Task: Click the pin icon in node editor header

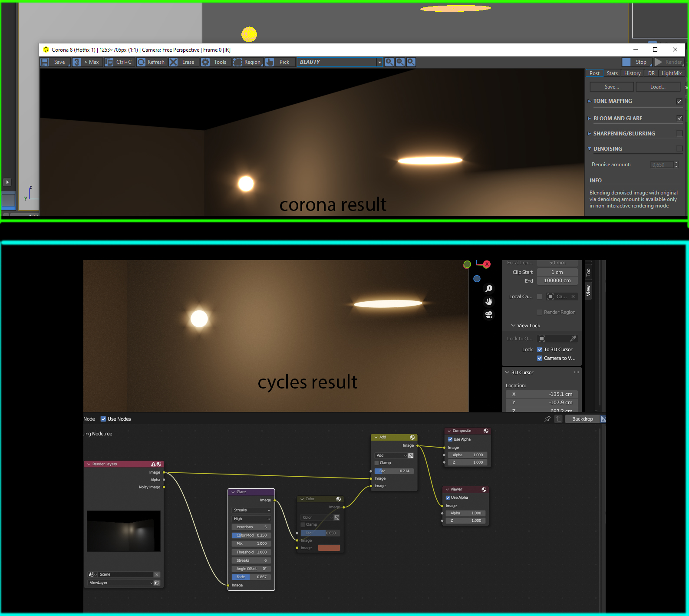Action: (x=547, y=419)
